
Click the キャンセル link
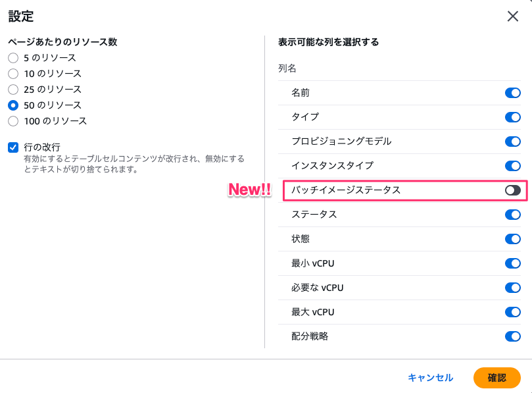(x=431, y=378)
